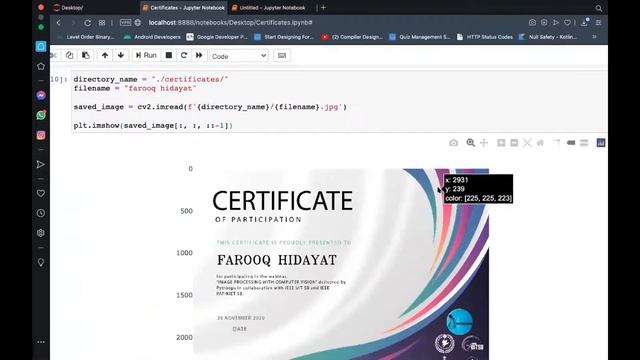
Task: Open the Code cell type dropdown
Action: pyautogui.click(x=239, y=56)
